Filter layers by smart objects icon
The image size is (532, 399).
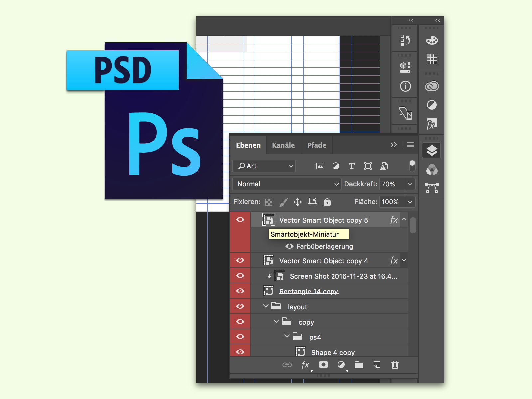384,166
